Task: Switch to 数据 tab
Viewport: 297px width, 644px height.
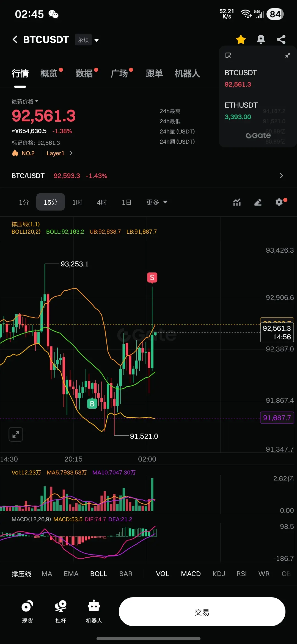Action: [84, 73]
